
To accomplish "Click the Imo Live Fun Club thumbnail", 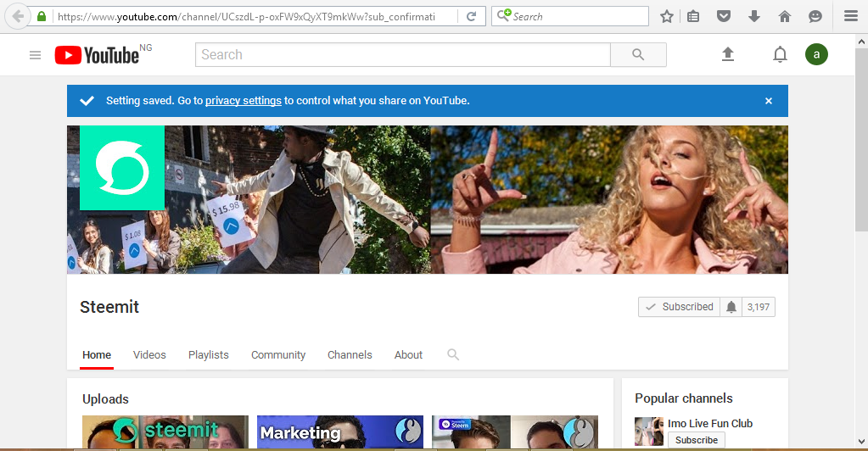I will pyautogui.click(x=649, y=432).
